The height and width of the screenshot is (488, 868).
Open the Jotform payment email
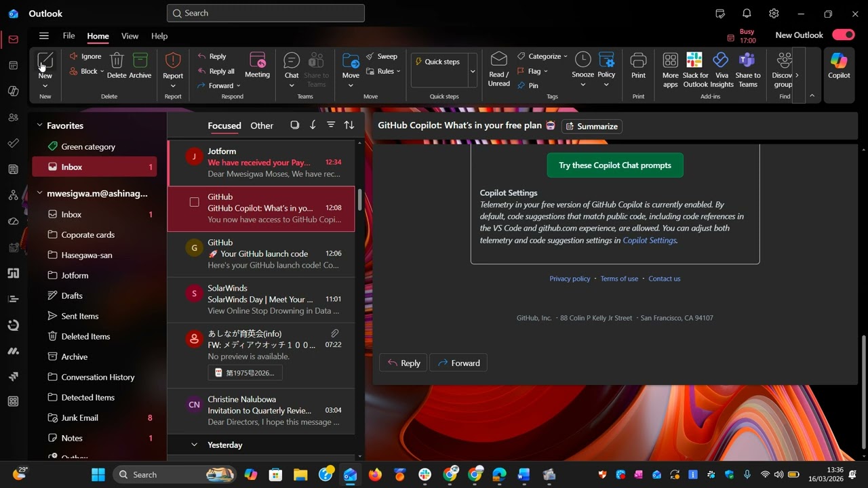point(261,163)
